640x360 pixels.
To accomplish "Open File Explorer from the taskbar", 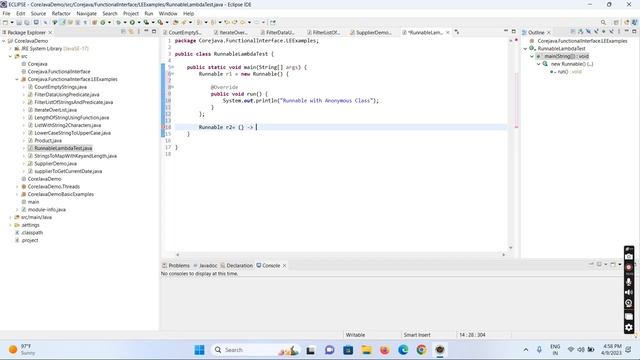I will [x=367, y=350].
